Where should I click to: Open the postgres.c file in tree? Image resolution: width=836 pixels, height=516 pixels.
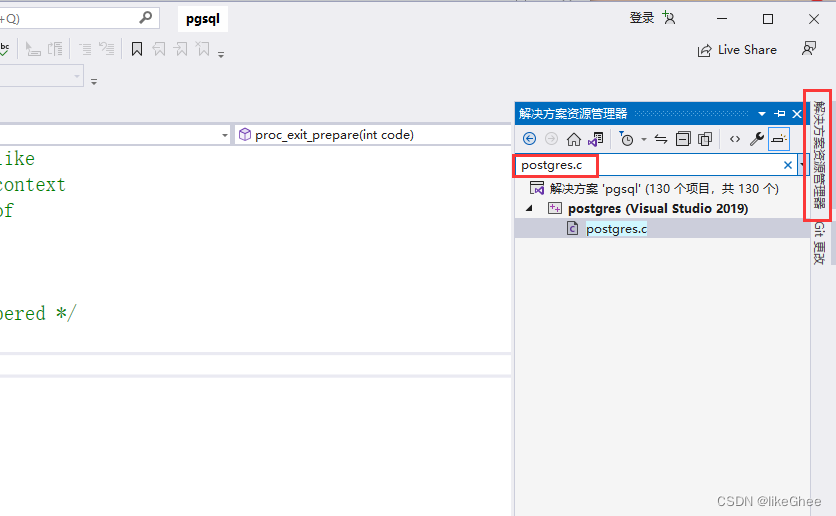click(x=616, y=229)
